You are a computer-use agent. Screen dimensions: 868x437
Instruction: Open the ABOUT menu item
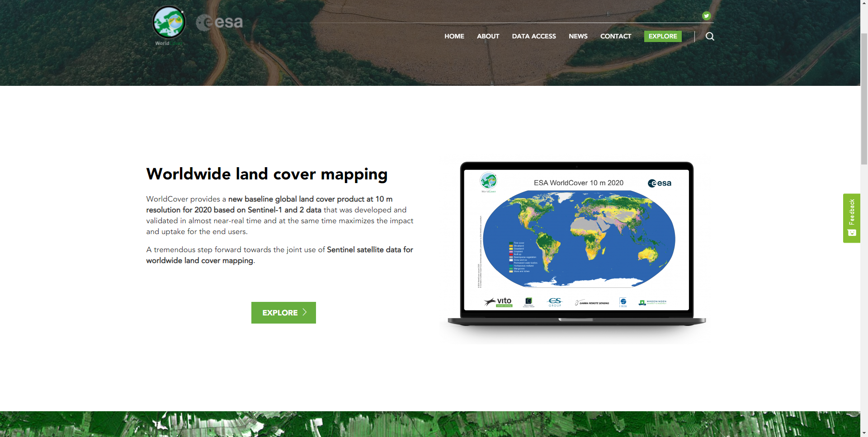tap(488, 36)
